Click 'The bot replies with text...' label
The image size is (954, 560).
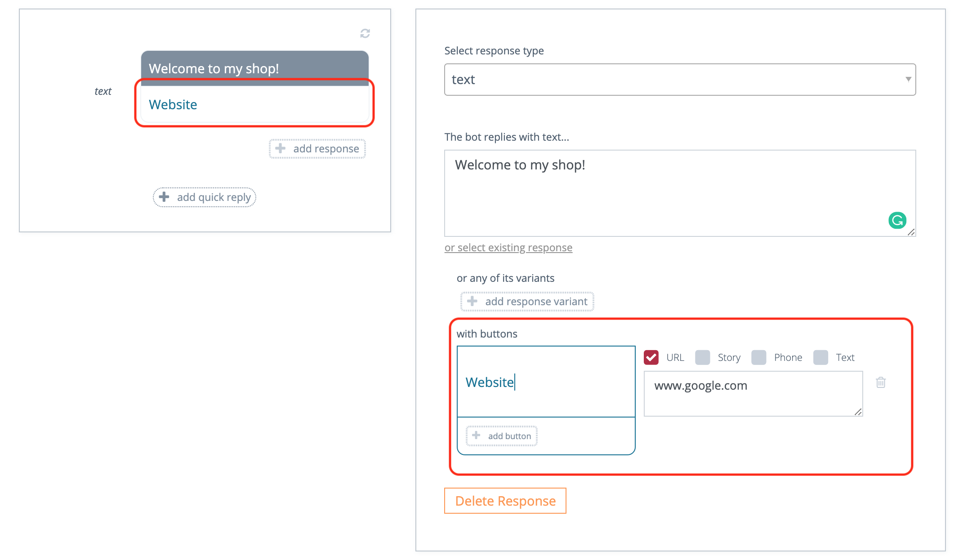507,137
